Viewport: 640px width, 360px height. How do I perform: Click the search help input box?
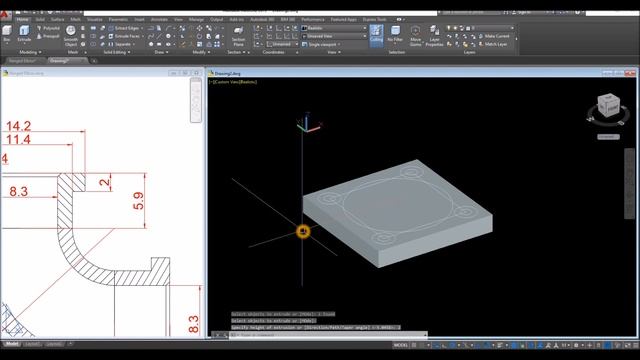click(x=470, y=12)
